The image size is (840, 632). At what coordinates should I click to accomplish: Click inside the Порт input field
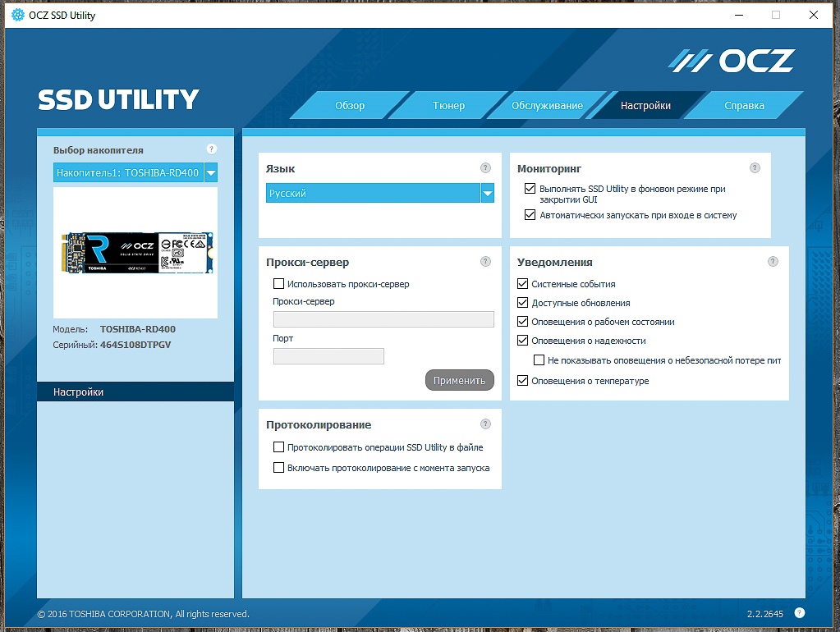click(327, 355)
